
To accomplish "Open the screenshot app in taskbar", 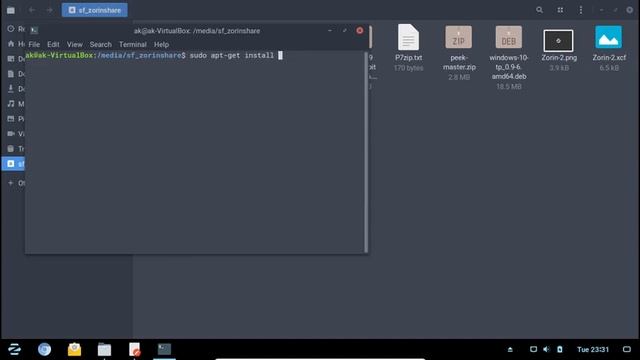I will coord(134,349).
